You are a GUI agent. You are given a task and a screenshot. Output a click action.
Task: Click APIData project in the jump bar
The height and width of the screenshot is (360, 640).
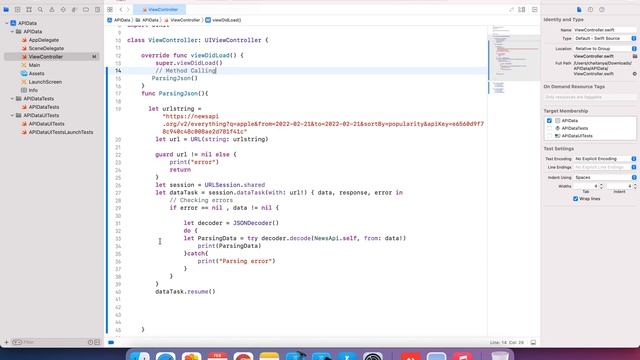pyautogui.click(x=119, y=20)
